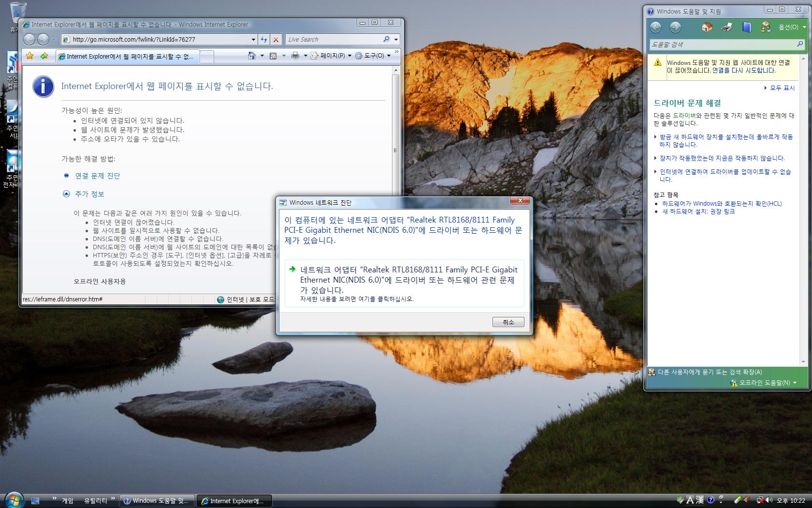Click the Live Search magnifier icon
812x508 pixels.
click(387, 40)
